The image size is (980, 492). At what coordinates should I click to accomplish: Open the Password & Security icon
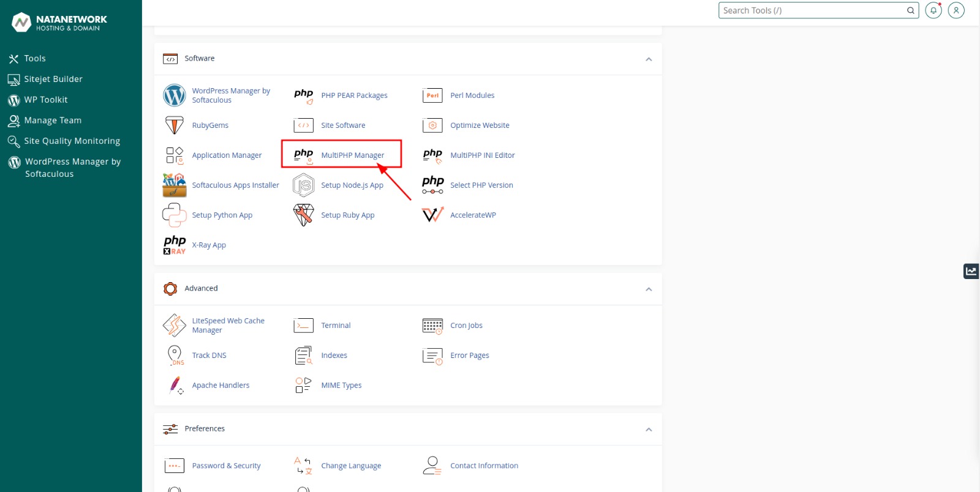[175, 466]
